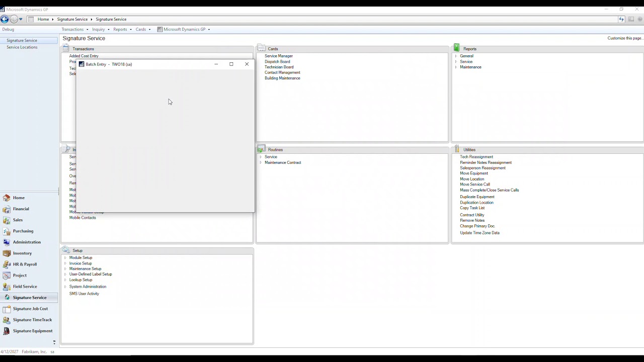Expand General under Reports
Image resolution: width=644 pixels, height=362 pixels.
[456, 56]
